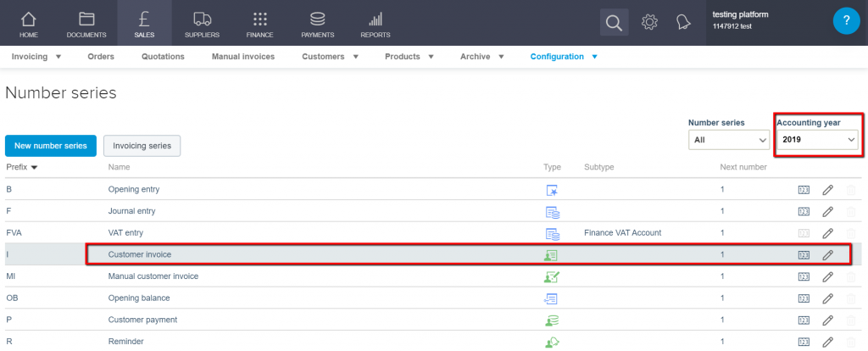The image size is (868, 351).
Task: Click the MI prefix cell
Action: [x=10, y=276]
